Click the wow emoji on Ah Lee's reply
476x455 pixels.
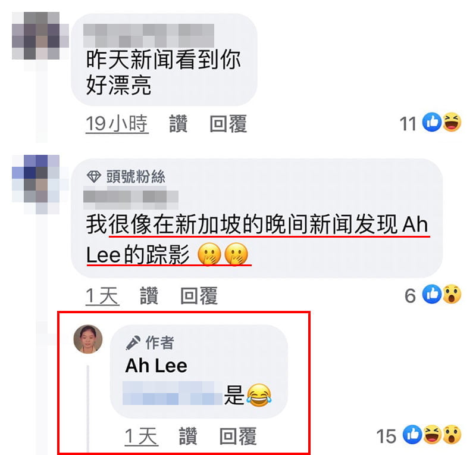pyautogui.click(x=452, y=435)
